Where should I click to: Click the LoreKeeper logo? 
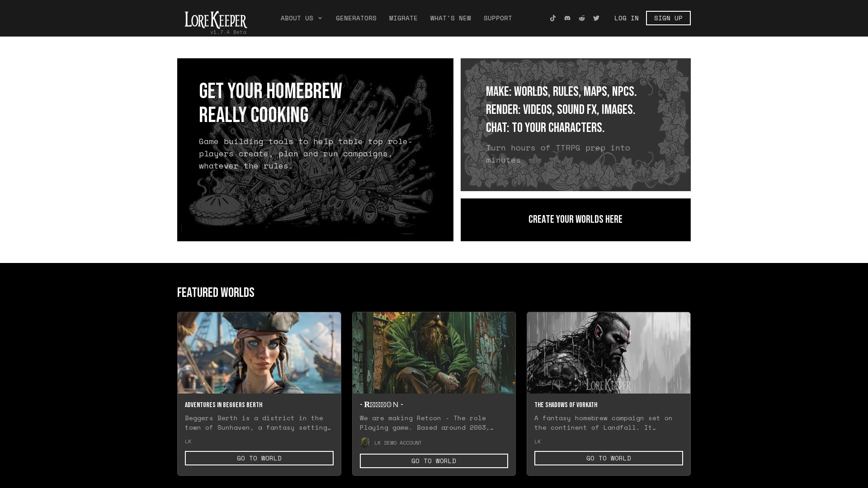(216, 20)
